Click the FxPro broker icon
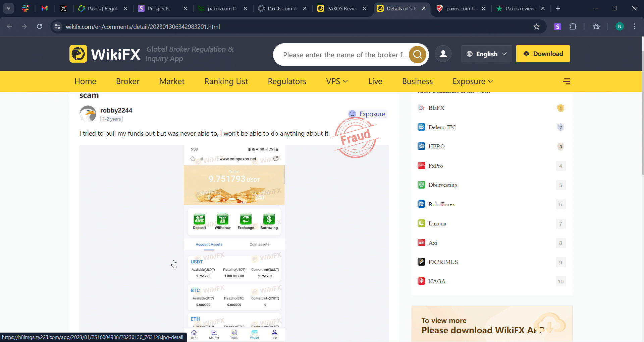The width and height of the screenshot is (644, 342). 421,166
